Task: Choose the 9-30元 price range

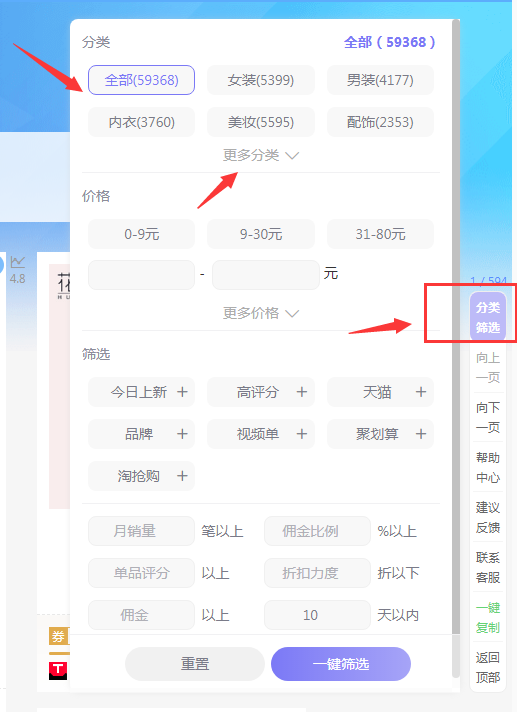Action: 261,234
